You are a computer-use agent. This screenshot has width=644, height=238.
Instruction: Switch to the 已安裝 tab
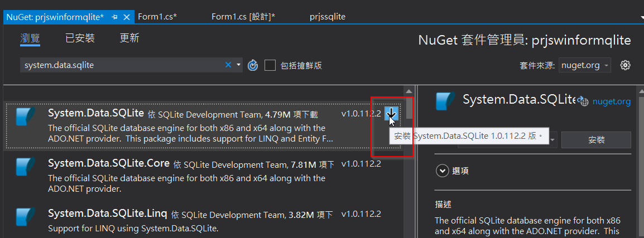pyautogui.click(x=80, y=38)
